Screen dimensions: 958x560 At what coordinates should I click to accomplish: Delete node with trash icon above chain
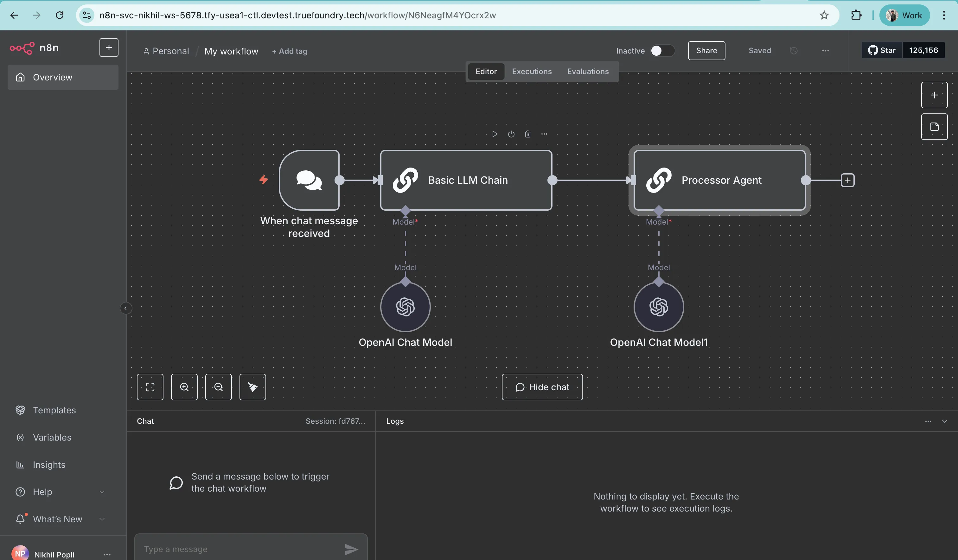[528, 134]
